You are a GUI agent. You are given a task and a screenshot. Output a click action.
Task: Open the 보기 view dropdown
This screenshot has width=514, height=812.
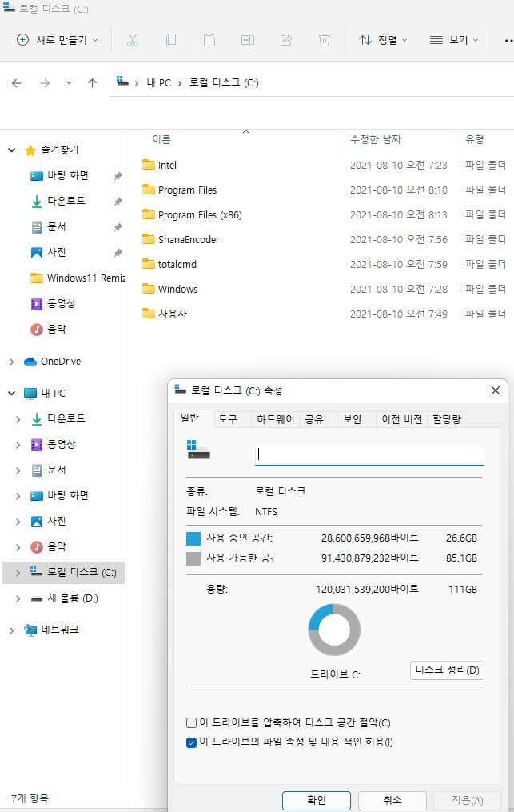click(x=454, y=40)
